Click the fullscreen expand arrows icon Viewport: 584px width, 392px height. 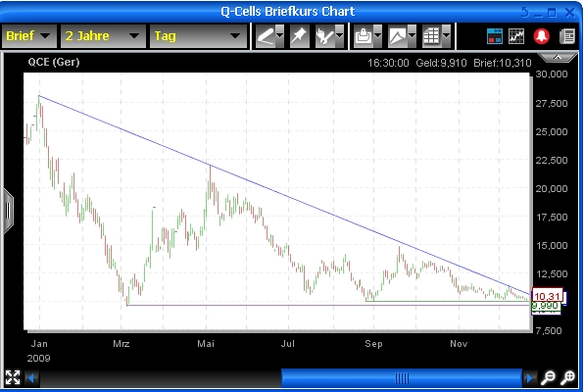[x=13, y=377]
